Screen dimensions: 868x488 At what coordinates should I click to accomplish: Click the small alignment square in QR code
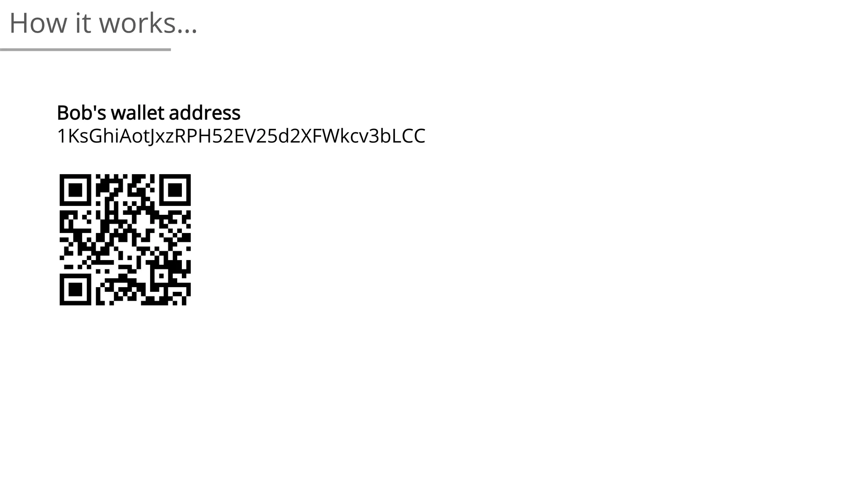(x=161, y=276)
